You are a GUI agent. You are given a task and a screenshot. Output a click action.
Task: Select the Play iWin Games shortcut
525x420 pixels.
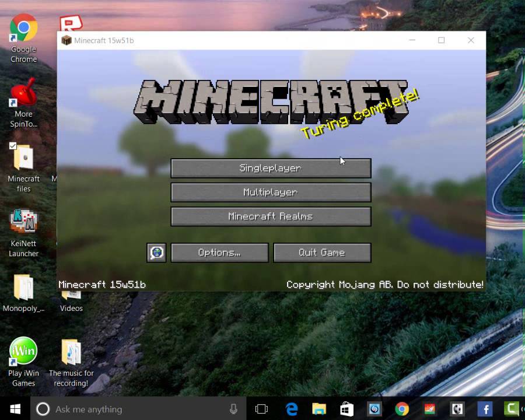click(x=23, y=362)
